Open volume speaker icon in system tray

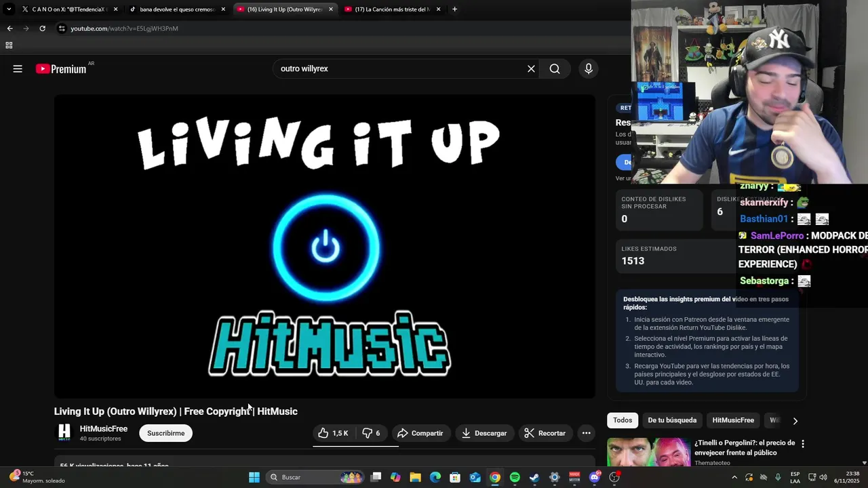tap(823, 477)
